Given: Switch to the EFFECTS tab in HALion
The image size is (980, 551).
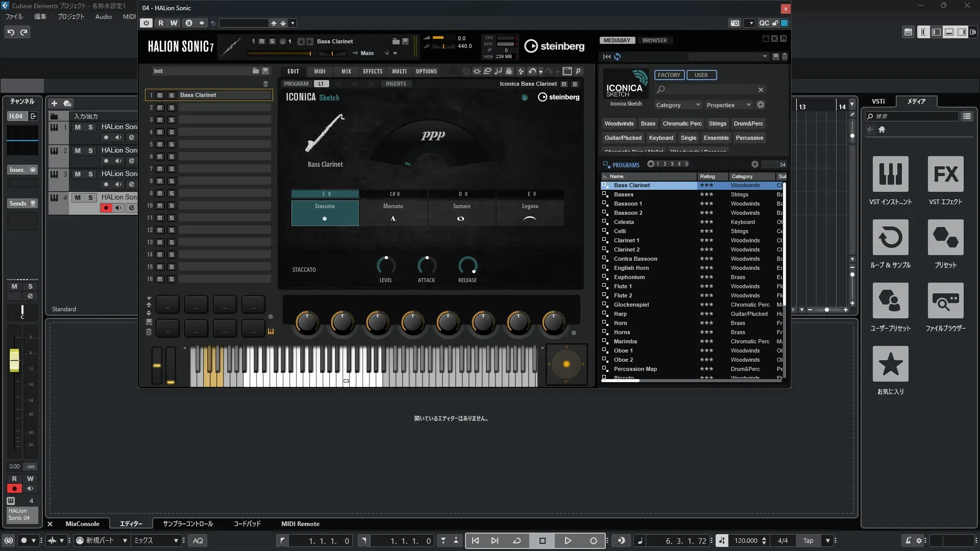Looking at the screenshot, I should [373, 71].
